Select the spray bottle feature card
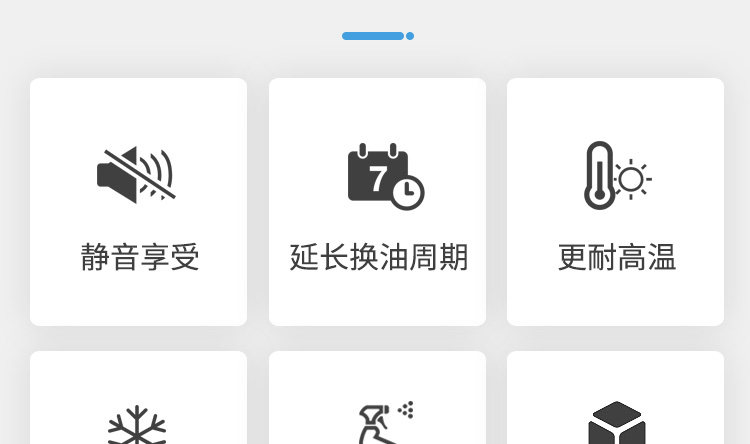The width and height of the screenshot is (750, 444). (x=377, y=398)
